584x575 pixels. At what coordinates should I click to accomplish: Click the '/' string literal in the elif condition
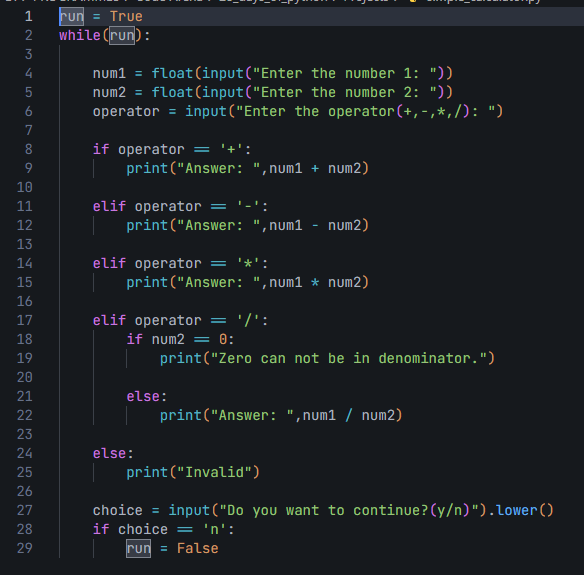click(x=248, y=320)
